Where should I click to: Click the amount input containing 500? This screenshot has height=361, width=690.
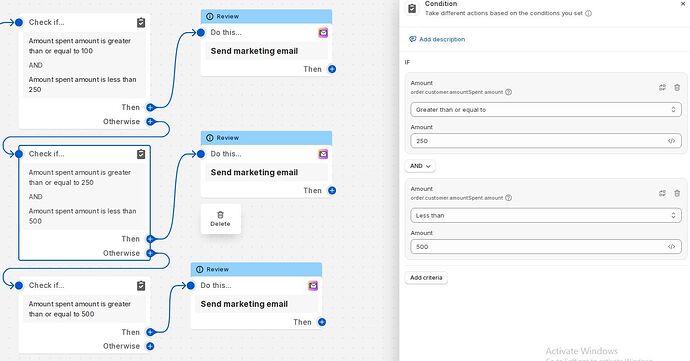tap(546, 247)
